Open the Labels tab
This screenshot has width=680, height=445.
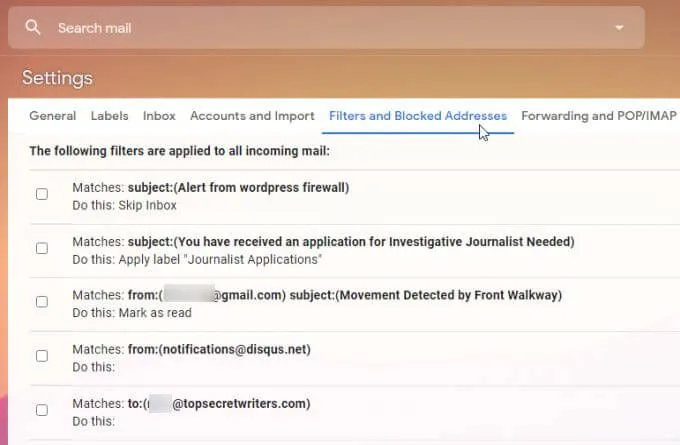[109, 116]
